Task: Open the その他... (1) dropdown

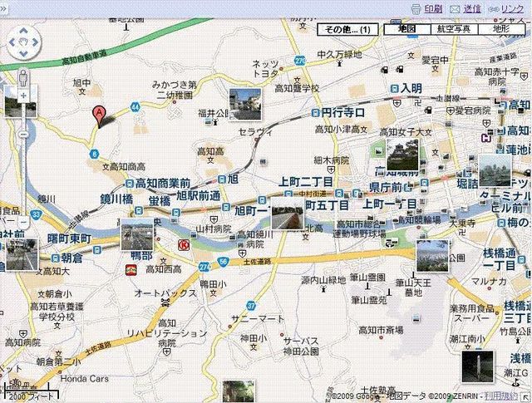Action: (x=347, y=29)
